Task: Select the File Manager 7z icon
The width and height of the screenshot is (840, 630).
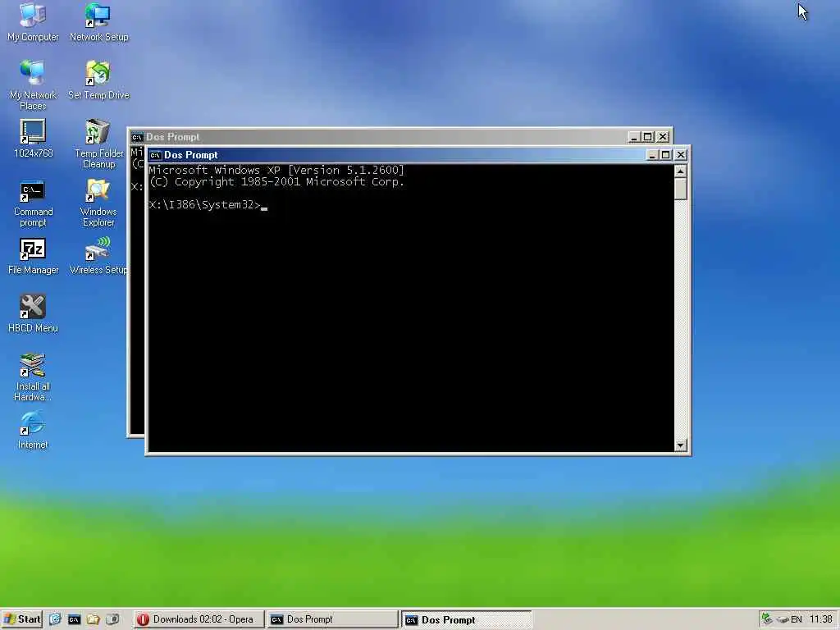Action: [x=33, y=256]
